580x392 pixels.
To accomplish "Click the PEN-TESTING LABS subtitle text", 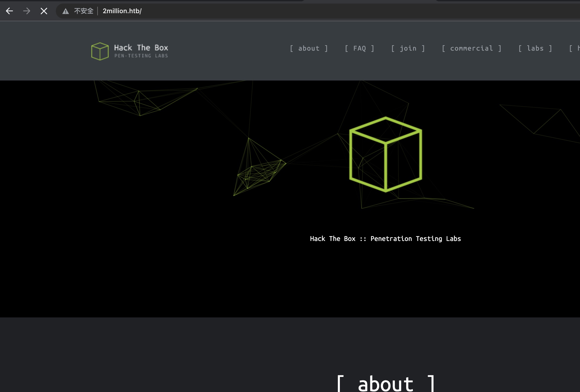I will 141,56.
